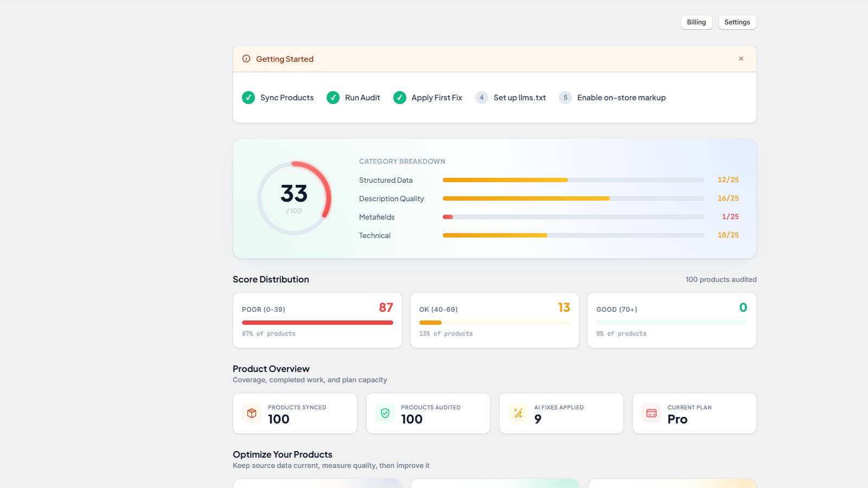868x488 pixels.
Task: Click the Products Audited shield icon
Action: coord(385,413)
